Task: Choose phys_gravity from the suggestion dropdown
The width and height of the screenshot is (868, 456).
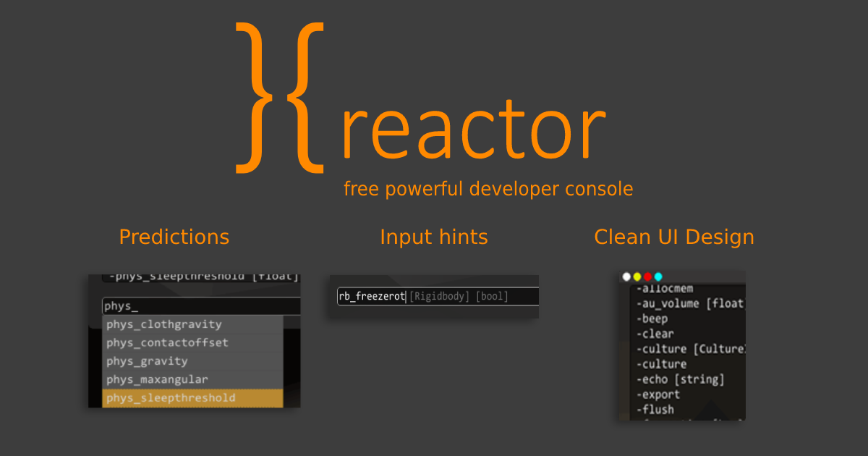Action: point(147,360)
